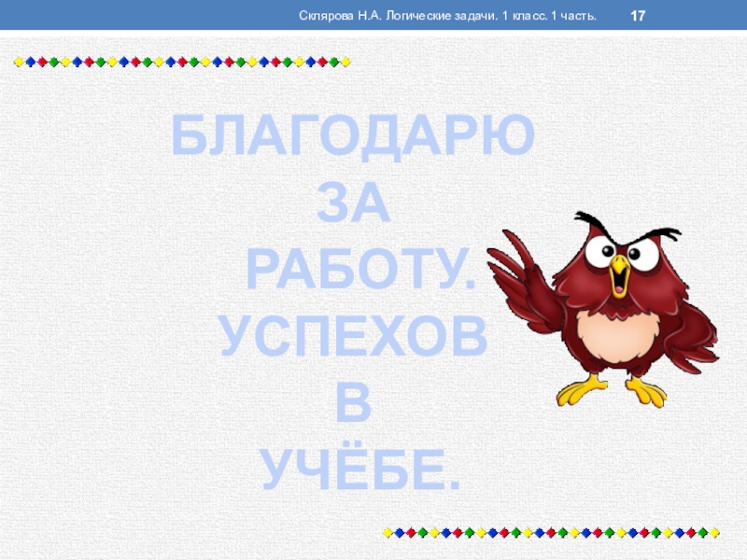This screenshot has height=560, width=747.
Task: Click the bottom colorful diamond border
Action: pos(552,533)
